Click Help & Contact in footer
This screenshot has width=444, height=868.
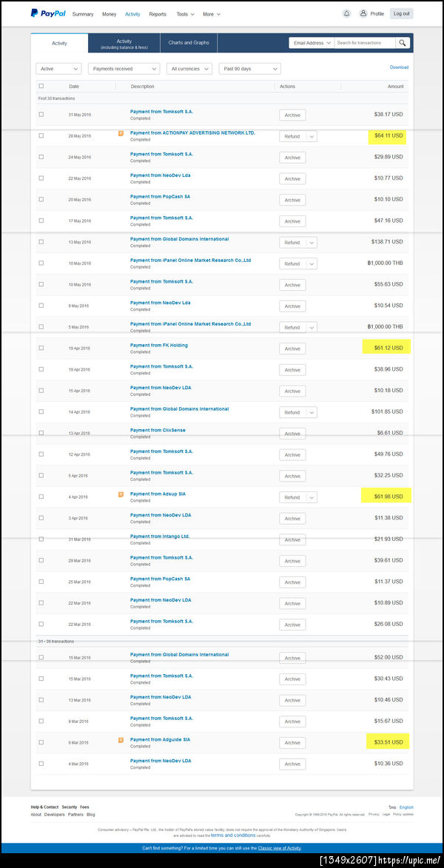coord(44,807)
